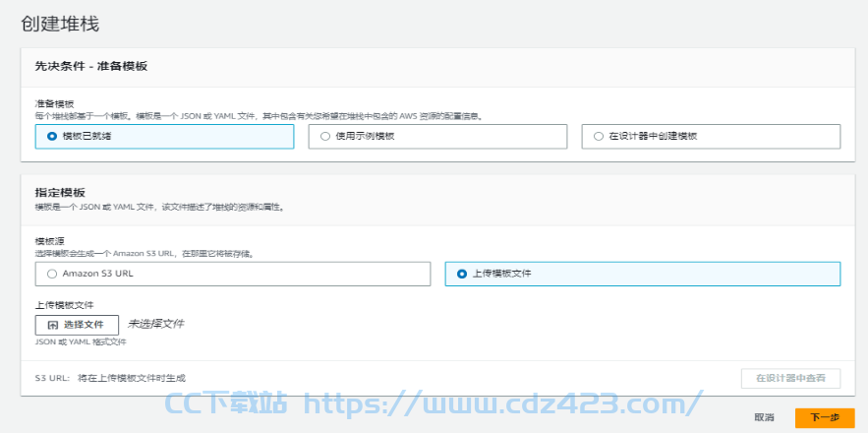868x433 pixels.
Task: Click the 创建堆栈 page heading
Action: coord(60,24)
